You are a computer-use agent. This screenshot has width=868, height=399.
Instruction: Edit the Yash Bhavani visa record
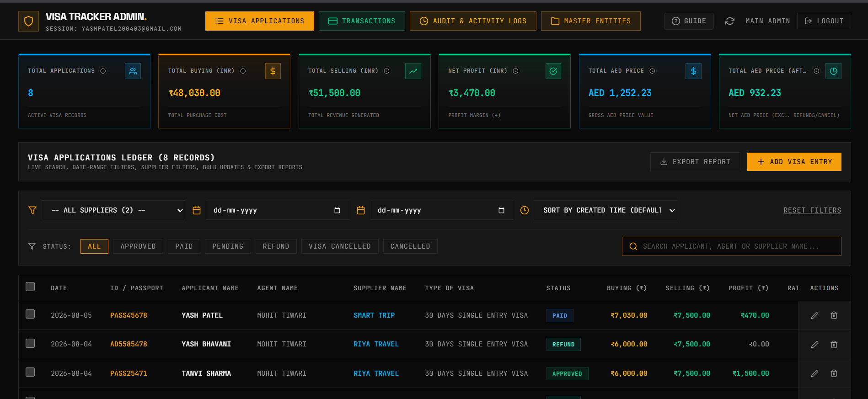click(x=814, y=345)
